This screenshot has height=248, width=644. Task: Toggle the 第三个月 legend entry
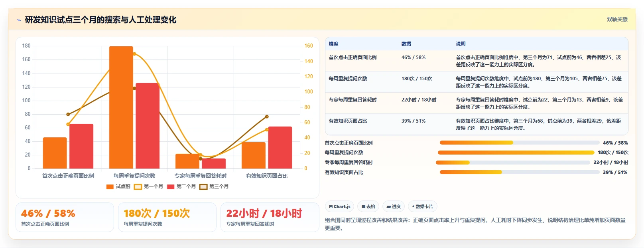click(x=214, y=186)
